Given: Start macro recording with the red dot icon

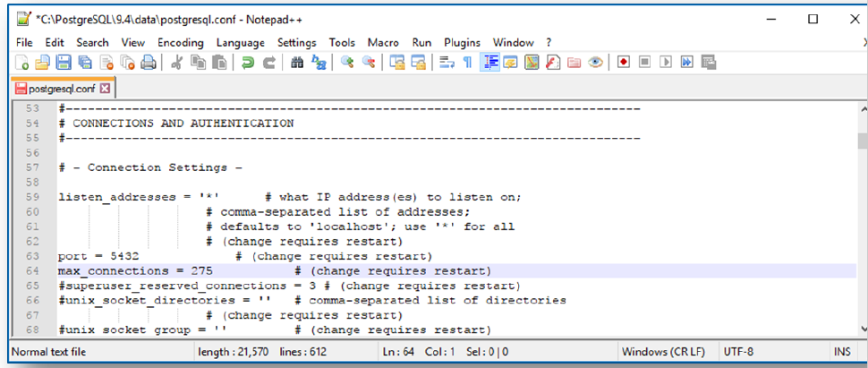Looking at the screenshot, I should [624, 63].
